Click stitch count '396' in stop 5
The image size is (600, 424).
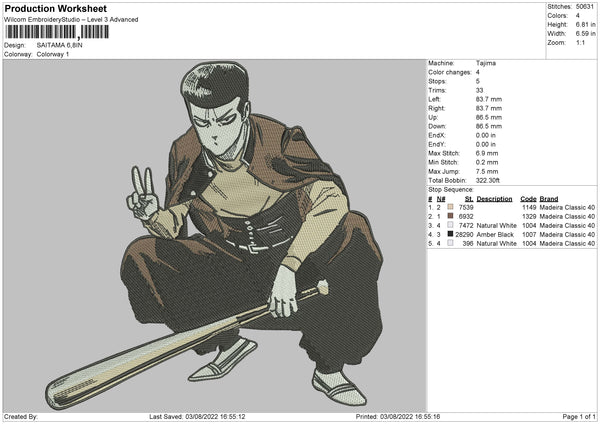point(468,243)
